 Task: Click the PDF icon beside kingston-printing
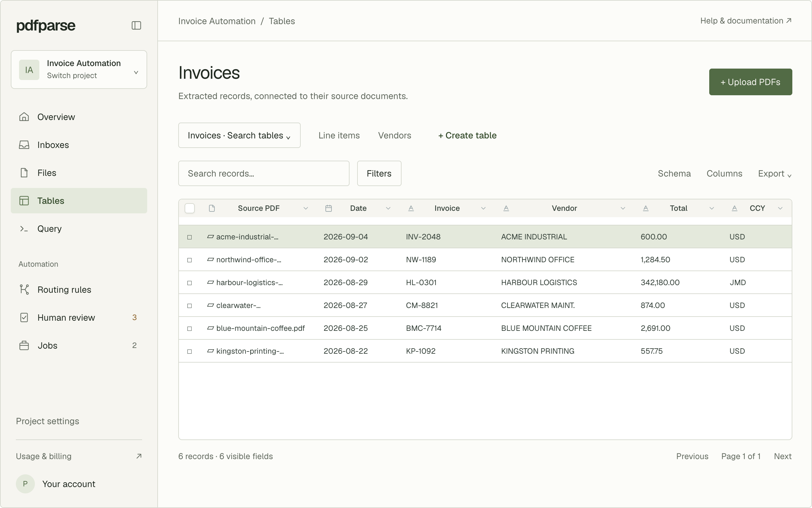point(210,351)
